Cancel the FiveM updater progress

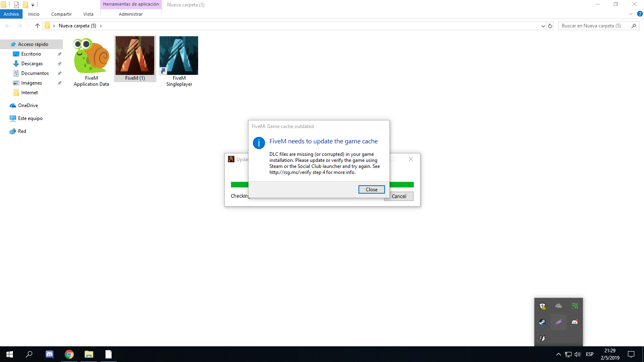tap(399, 197)
